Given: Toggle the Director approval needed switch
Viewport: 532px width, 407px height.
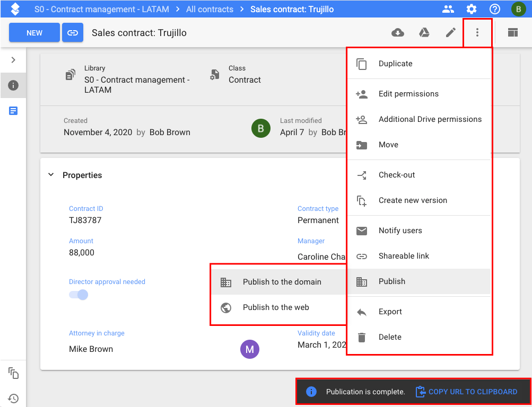Looking at the screenshot, I should [79, 295].
